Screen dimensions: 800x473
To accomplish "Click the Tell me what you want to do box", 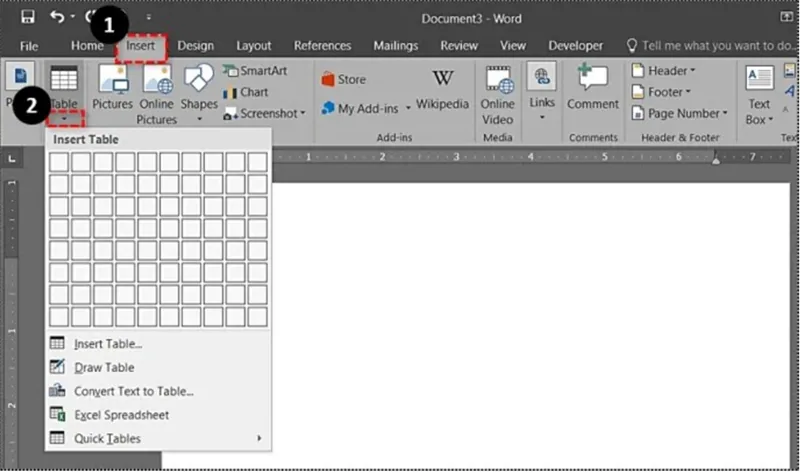I will click(x=712, y=46).
